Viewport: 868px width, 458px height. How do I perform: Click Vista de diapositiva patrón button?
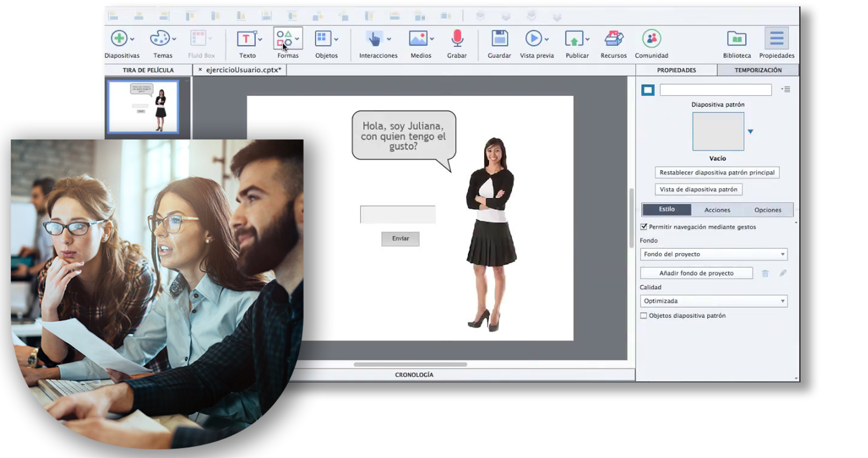[x=698, y=189]
